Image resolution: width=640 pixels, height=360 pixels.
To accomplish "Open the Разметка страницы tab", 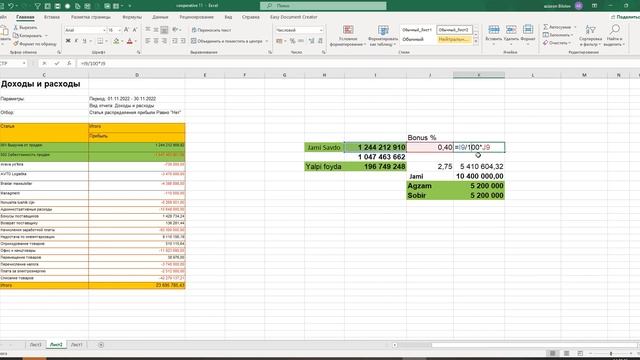I will pyautogui.click(x=91, y=17).
